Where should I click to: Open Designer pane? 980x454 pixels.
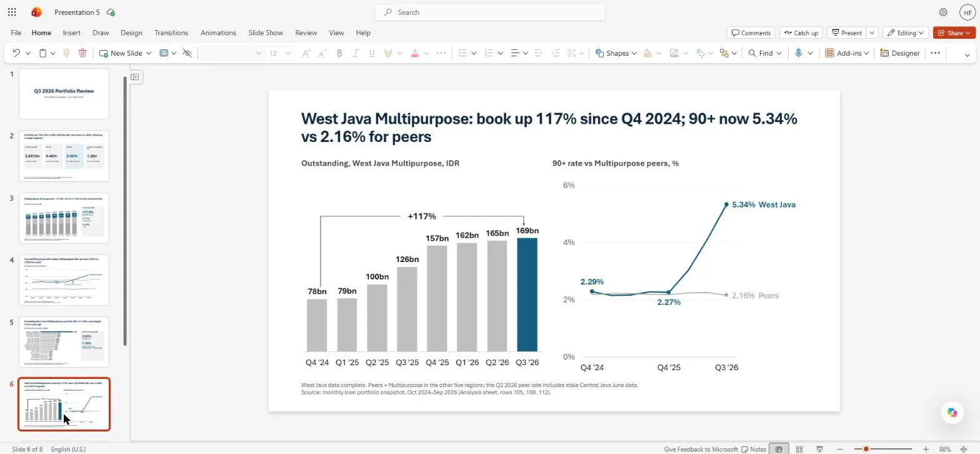point(900,53)
